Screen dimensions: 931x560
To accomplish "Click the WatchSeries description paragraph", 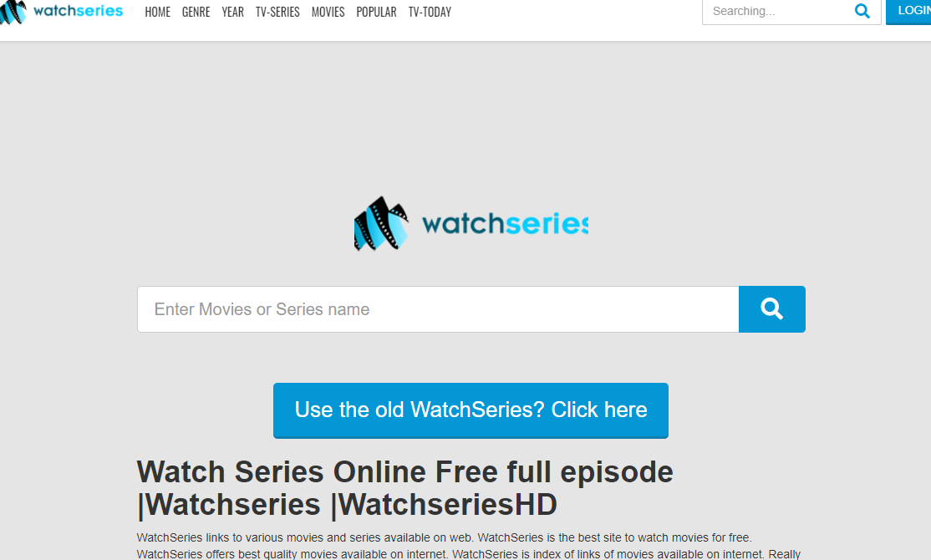I will (469, 546).
